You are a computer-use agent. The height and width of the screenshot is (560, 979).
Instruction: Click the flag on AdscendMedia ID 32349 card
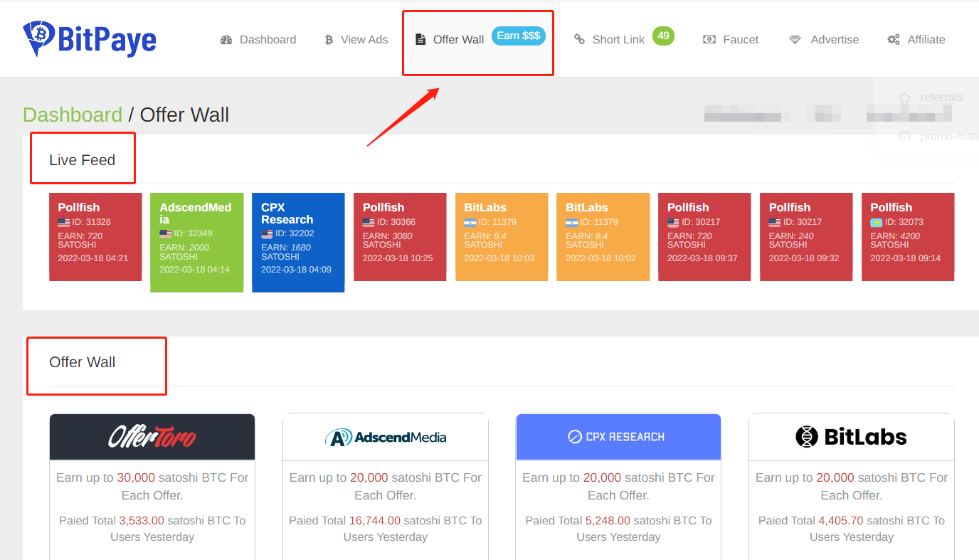(x=165, y=233)
